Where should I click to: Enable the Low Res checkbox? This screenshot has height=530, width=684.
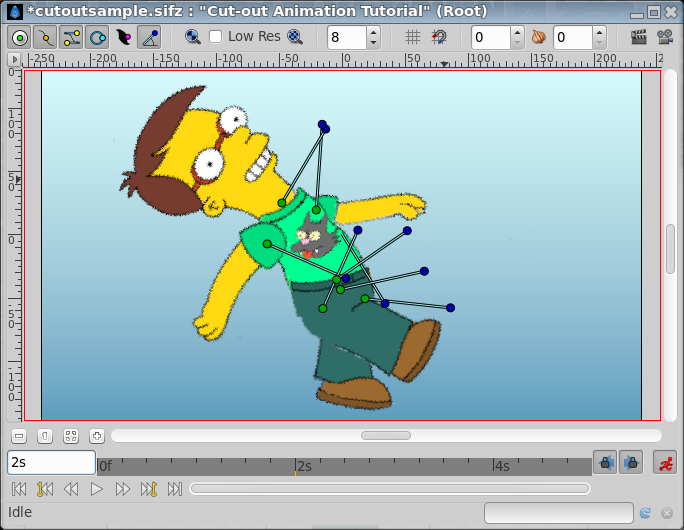[215, 37]
